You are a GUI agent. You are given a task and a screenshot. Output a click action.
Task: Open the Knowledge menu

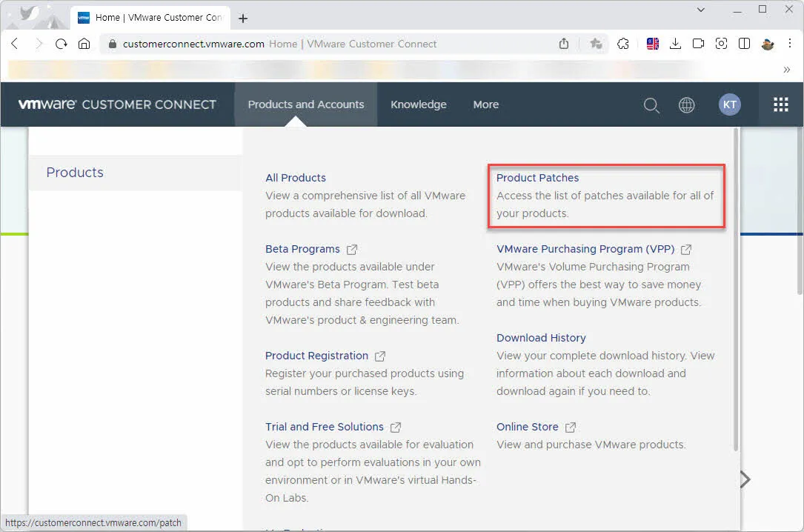click(x=419, y=104)
